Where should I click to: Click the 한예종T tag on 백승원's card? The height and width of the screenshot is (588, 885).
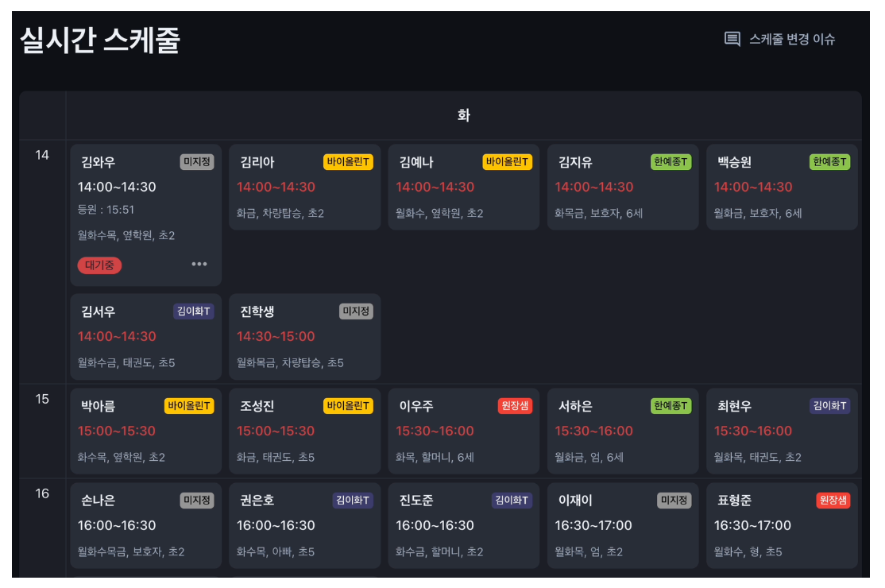tap(829, 162)
